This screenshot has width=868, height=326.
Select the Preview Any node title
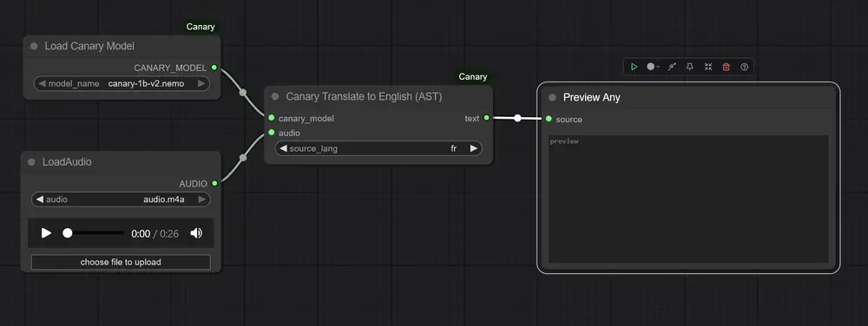coord(592,97)
